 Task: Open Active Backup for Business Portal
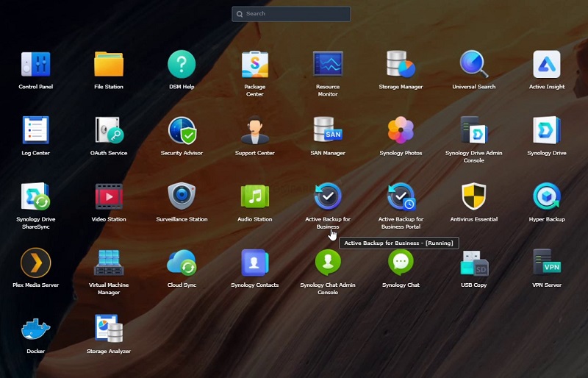point(401,197)
